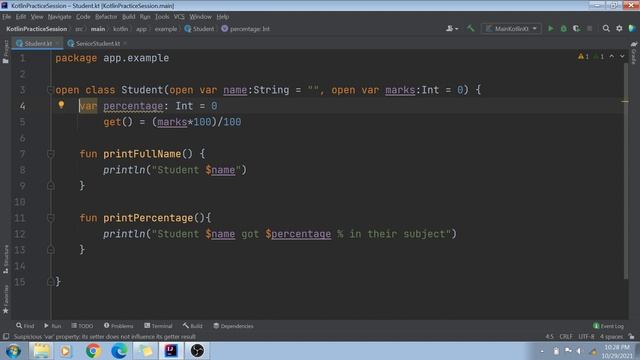Toggle the Project side panel
Viewport: 640px width, 360px height.
(5, 51)
